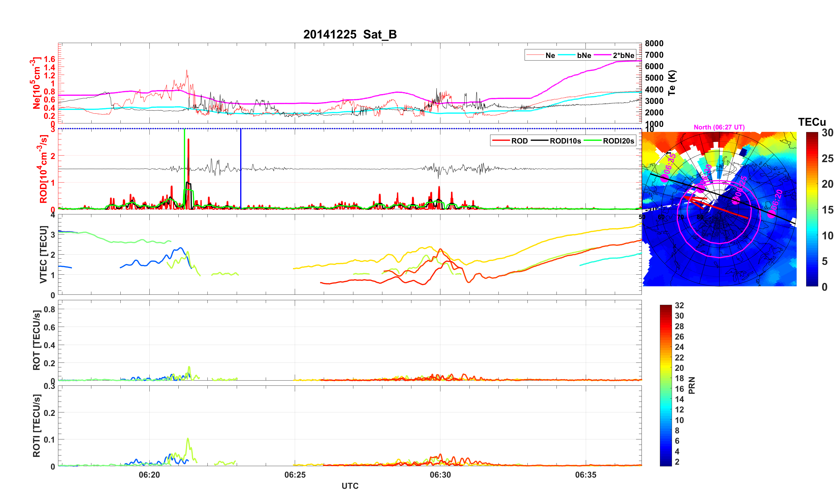Click the 06:35 magenta marker on polar map

pyautogui.click(x=665, y=179)
